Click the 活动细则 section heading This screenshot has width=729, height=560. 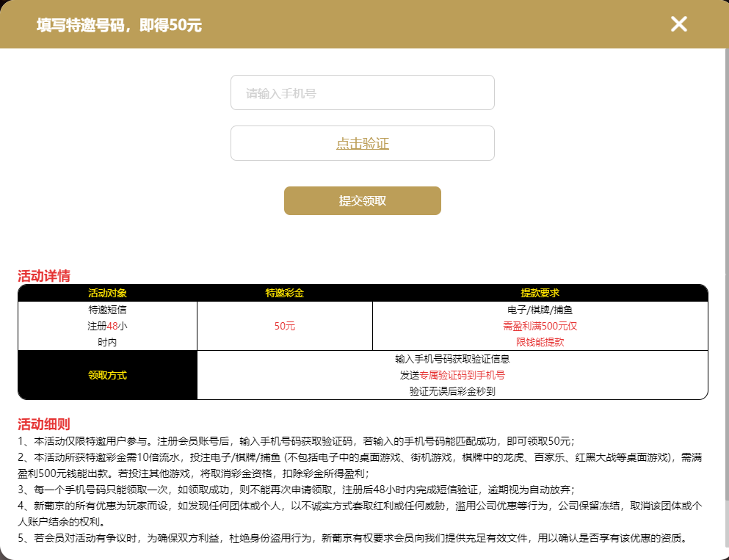pyautogui.click(x=44, y=423)
